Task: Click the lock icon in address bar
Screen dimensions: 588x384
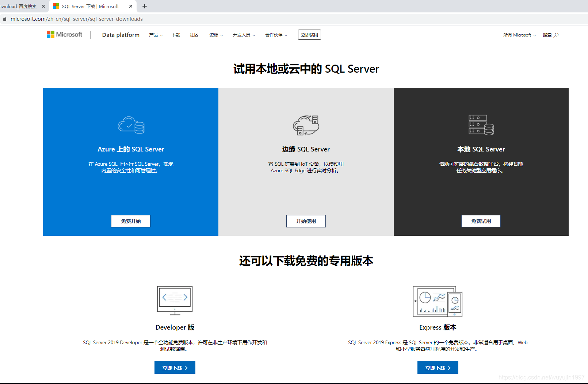Action: (4, 19)
